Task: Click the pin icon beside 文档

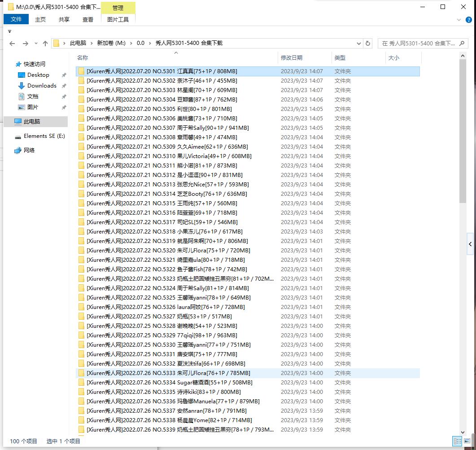Action: pyautogui.click(x=64, y=97)
